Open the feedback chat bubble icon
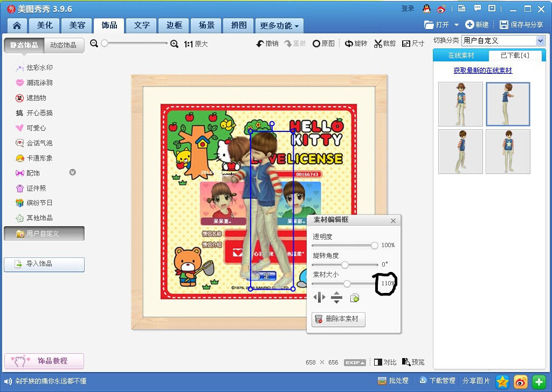 (478, 8)
